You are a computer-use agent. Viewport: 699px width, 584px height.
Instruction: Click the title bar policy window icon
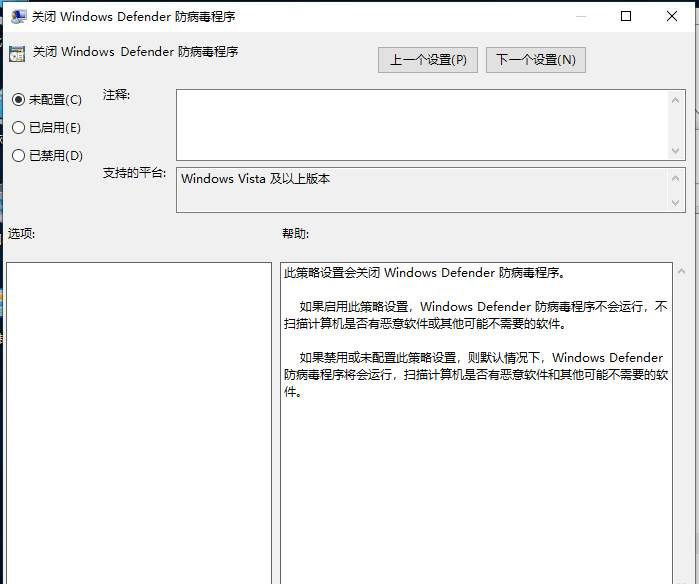19,16
